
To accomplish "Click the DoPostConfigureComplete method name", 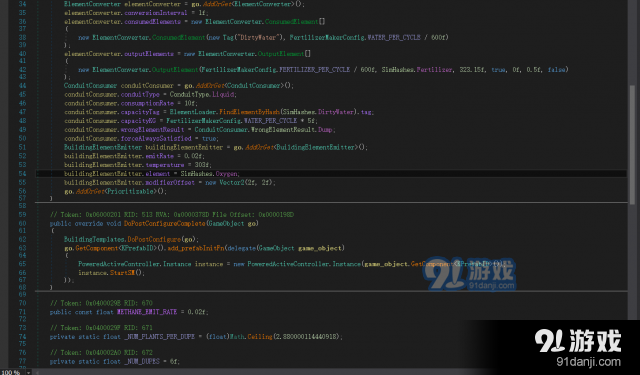I will point(164,224).
